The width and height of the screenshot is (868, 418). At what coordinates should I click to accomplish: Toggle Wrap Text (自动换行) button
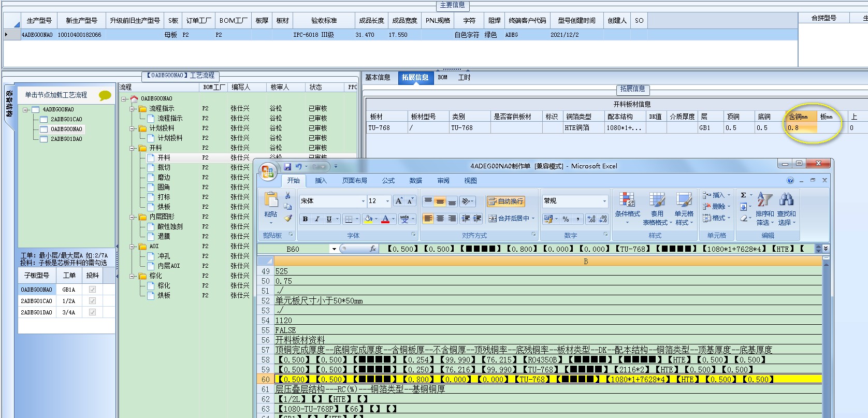[505, 201]
